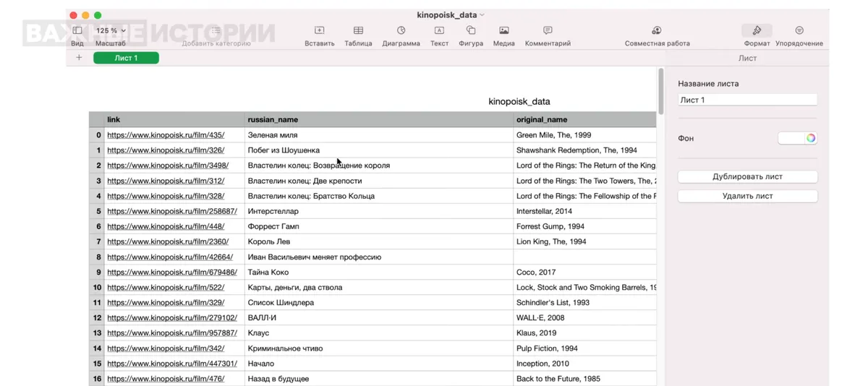Select the cell Иван Васильевич меняет профессию
The width and height of the screenshot is (868, 386).
pyautogui.click(x=379, y=257)
